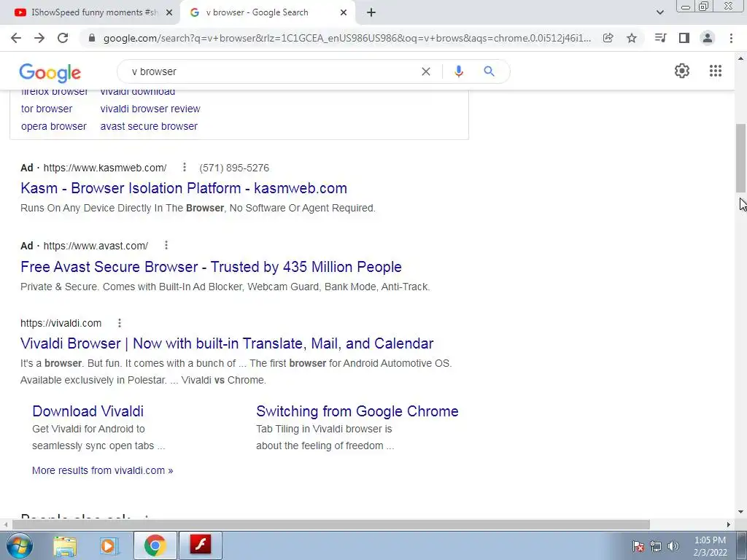
Task: Open related search opera browser
Action: pyautogui.click(x=54, y=126)
